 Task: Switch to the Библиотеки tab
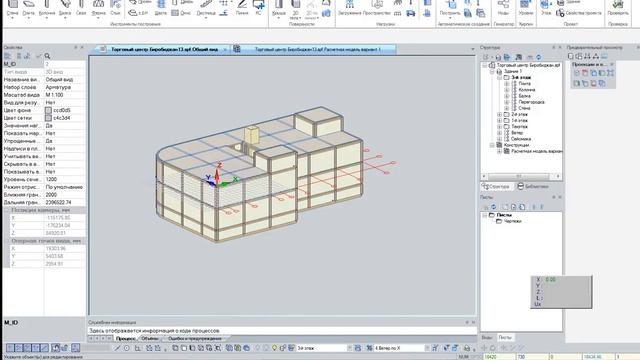pos(533,187)
